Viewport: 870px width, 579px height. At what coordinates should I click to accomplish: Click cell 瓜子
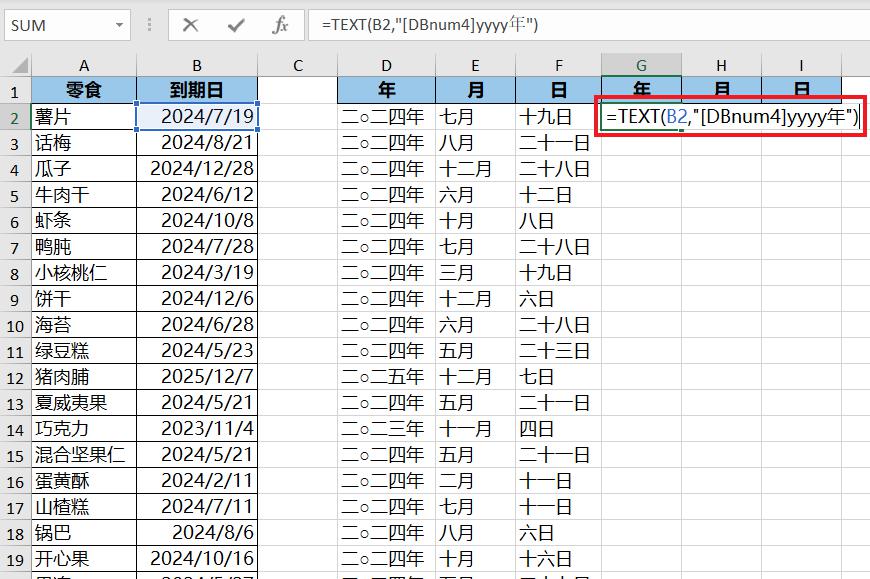(x=84, y=169)
